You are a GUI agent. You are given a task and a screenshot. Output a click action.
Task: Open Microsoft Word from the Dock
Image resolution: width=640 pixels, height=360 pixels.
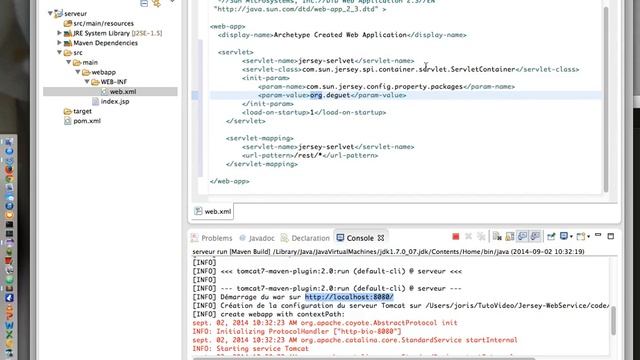coord(9,325)
